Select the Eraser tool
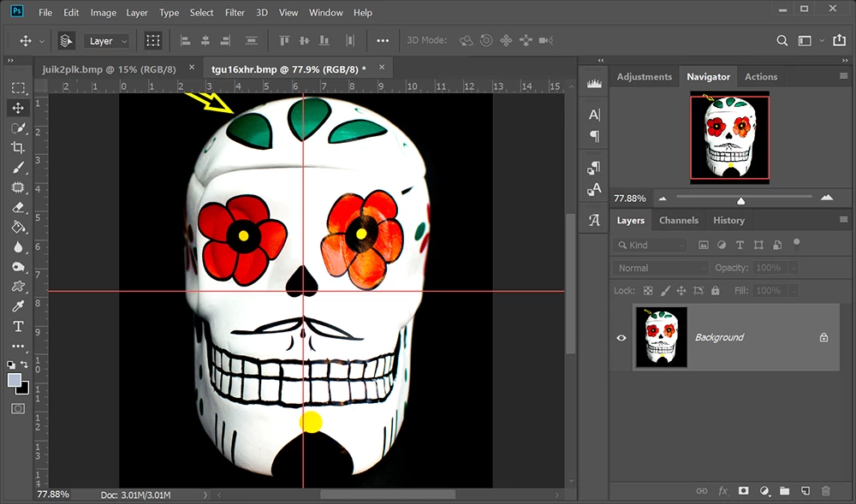Viewport: 856px width, 504px height. [x=18, y=207]
